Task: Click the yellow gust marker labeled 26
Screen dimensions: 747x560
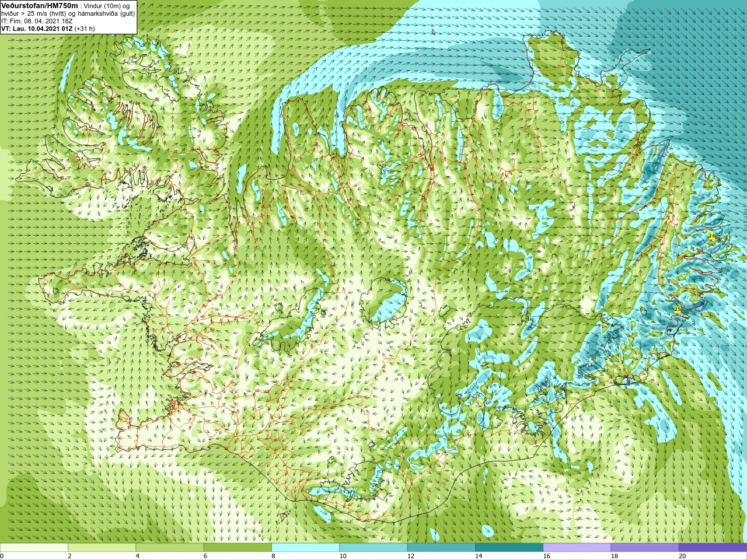Action: tap(712, 236)
